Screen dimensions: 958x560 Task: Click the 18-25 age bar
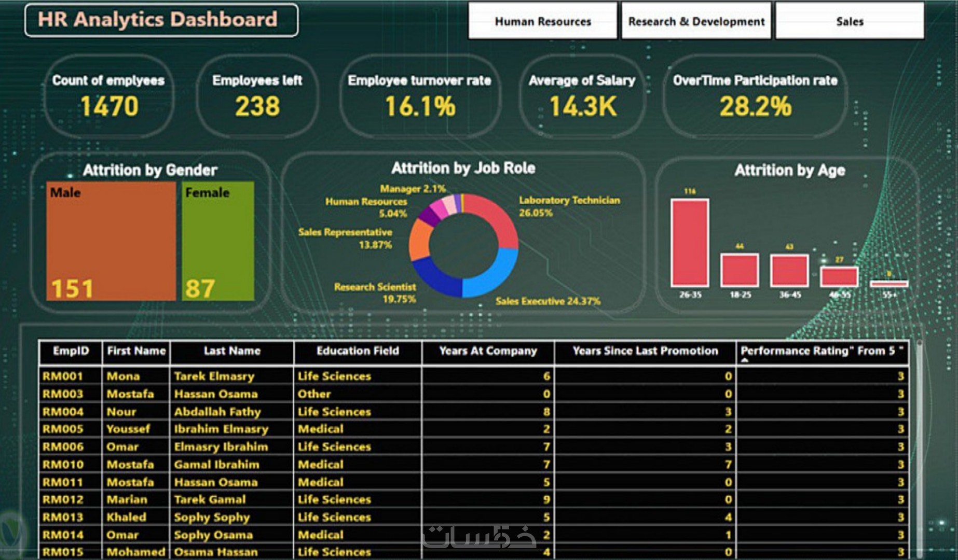coord(740,270)
